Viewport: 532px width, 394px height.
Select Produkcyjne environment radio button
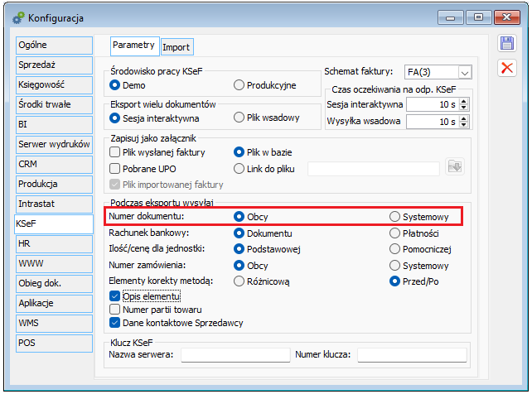pos(239,84)
